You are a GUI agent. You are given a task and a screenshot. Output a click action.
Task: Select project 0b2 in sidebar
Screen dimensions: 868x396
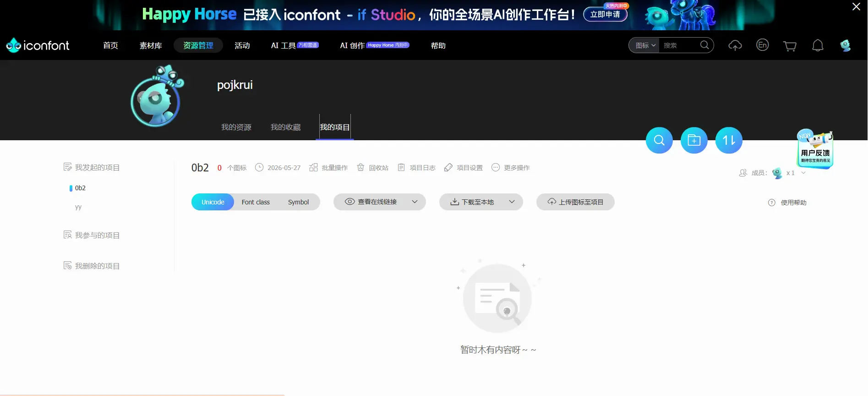pos(80,188)
